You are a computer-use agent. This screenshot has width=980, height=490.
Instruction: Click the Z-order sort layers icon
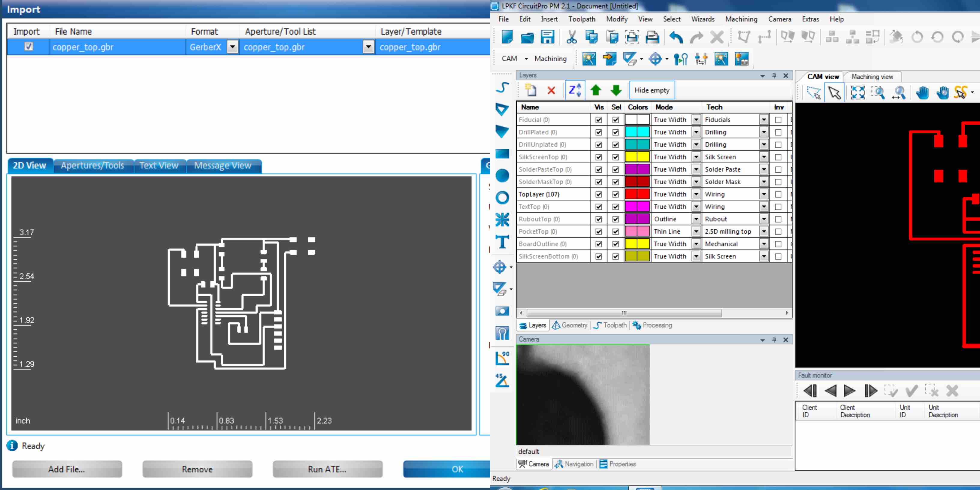[x=575, y=90]
